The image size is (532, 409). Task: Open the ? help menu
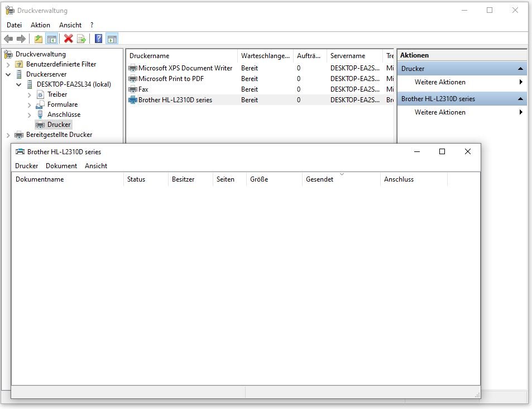[92, 25]
